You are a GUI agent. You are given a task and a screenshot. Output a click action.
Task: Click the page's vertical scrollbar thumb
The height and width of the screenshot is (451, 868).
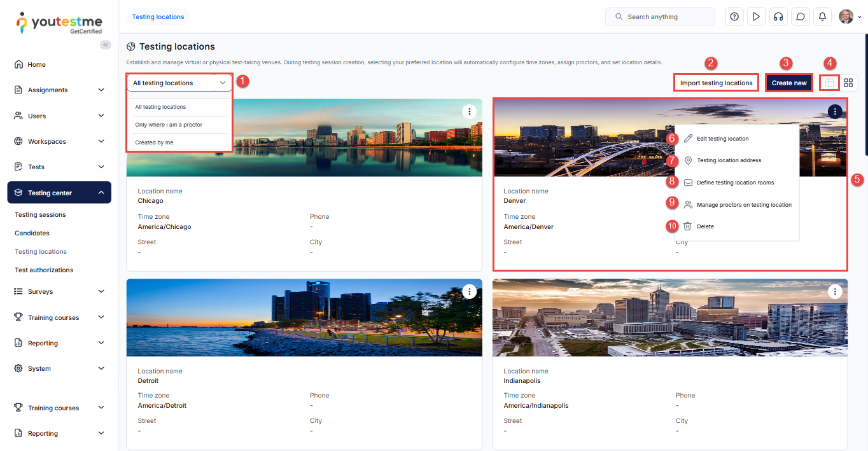pyautogui.click(x=865, y=95)
